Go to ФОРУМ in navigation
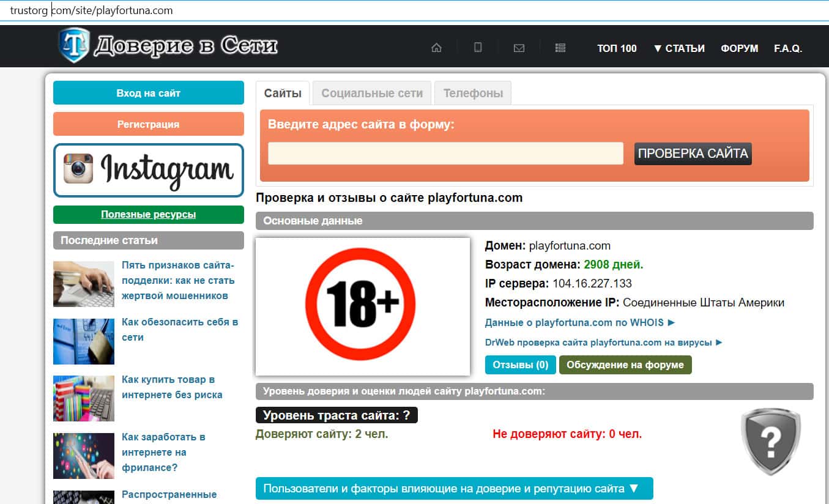 point(739,48)
